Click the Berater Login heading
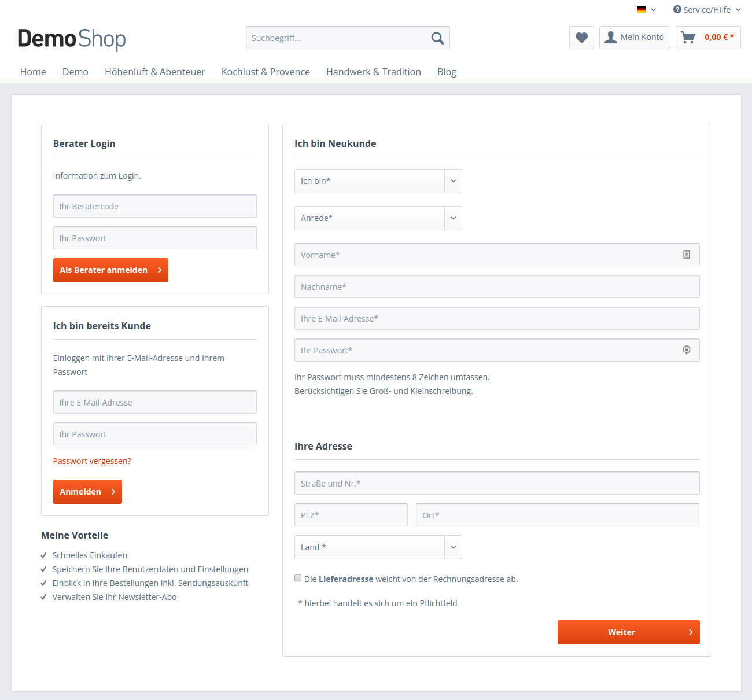 tap(84, 143)
